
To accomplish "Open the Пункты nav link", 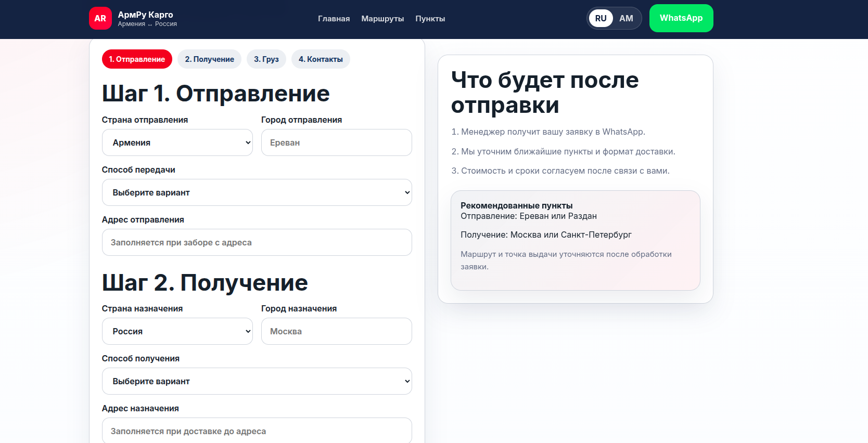I will [x=430, y=19].
